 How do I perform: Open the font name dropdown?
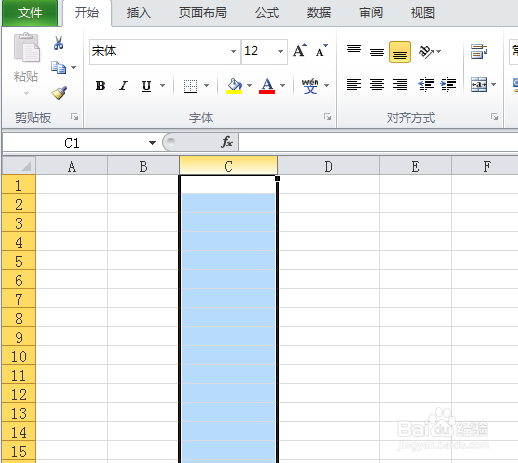[x=233, y=51]
